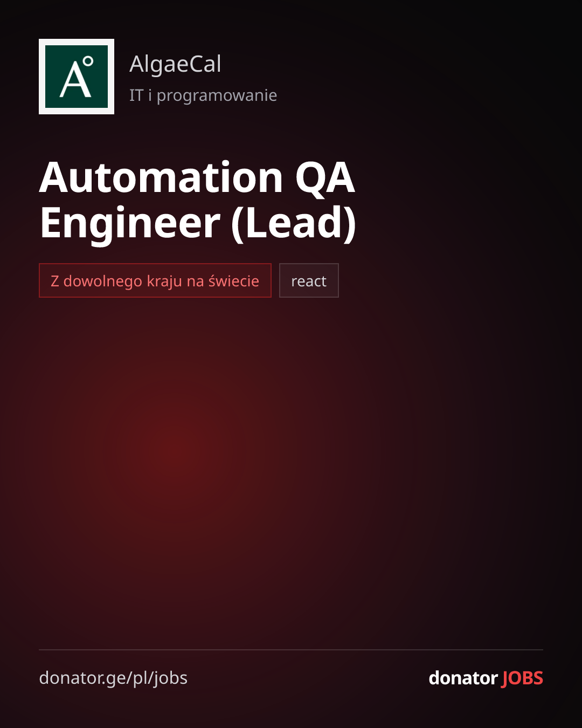Select the Z dowolnego kraju na świecie tag
This screenshot has width=582, height=728.
pyautogui.click(x=155, y=280)
